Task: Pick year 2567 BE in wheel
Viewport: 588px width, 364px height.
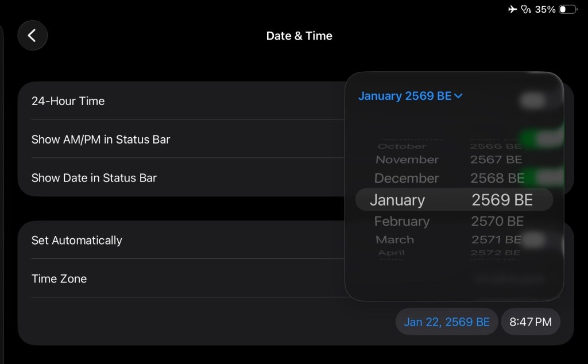Action: tap(496, 160)
